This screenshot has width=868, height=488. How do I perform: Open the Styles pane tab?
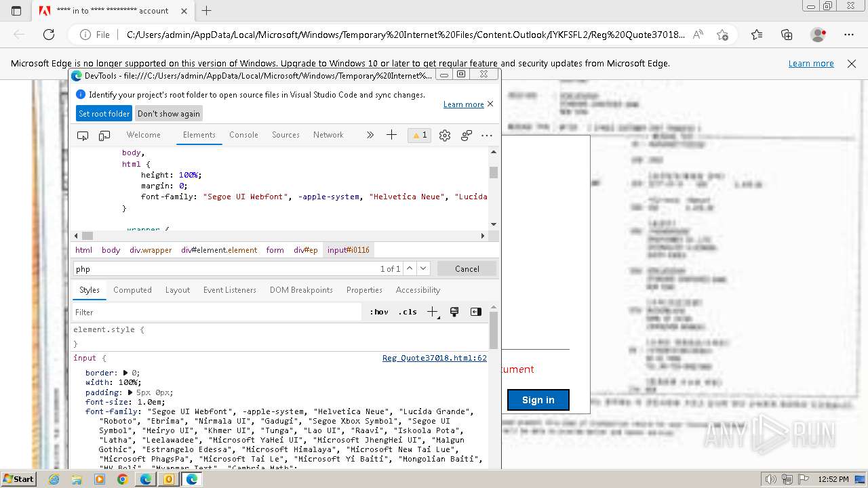point(90,290)
